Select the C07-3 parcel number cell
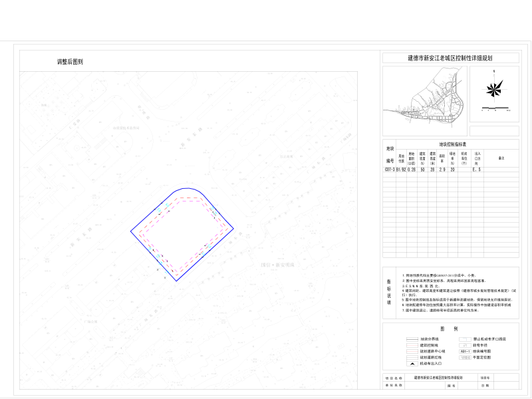 click(x=390, y=170)
